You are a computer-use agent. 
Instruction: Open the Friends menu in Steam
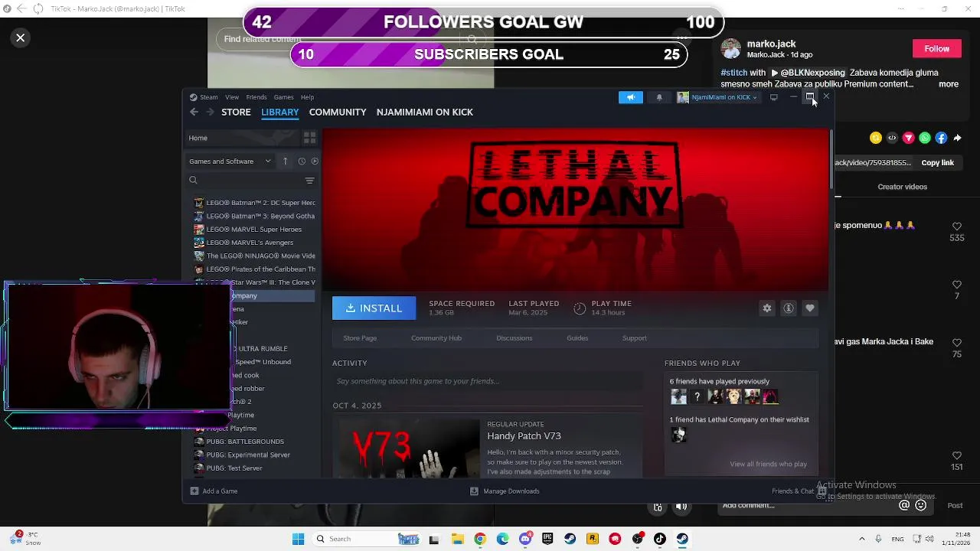256,97
